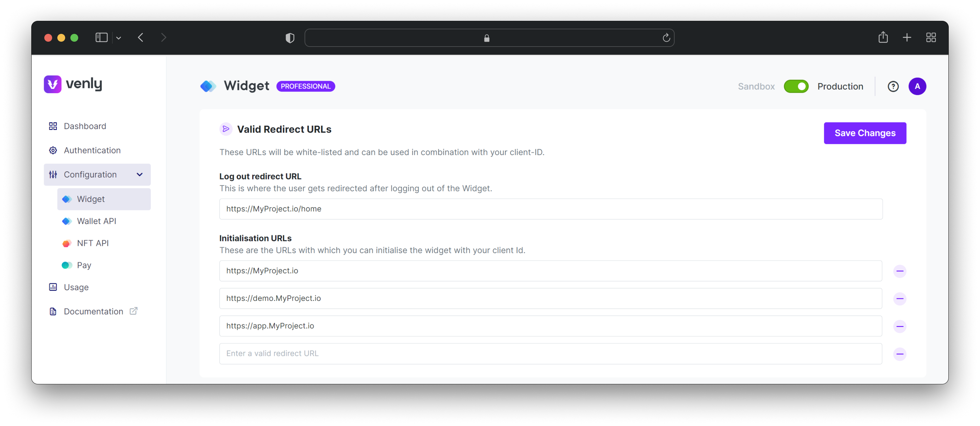Go to the Usage page
980x426 pixels.
coord(76,287)
